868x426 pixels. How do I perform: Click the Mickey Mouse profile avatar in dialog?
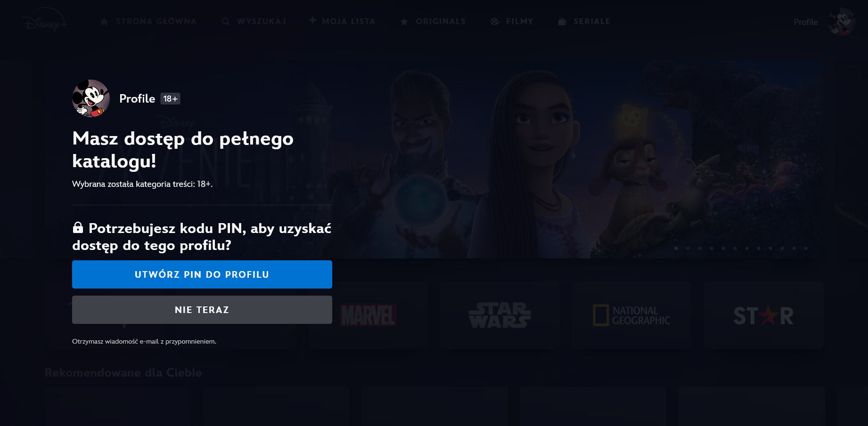point(91,98)
